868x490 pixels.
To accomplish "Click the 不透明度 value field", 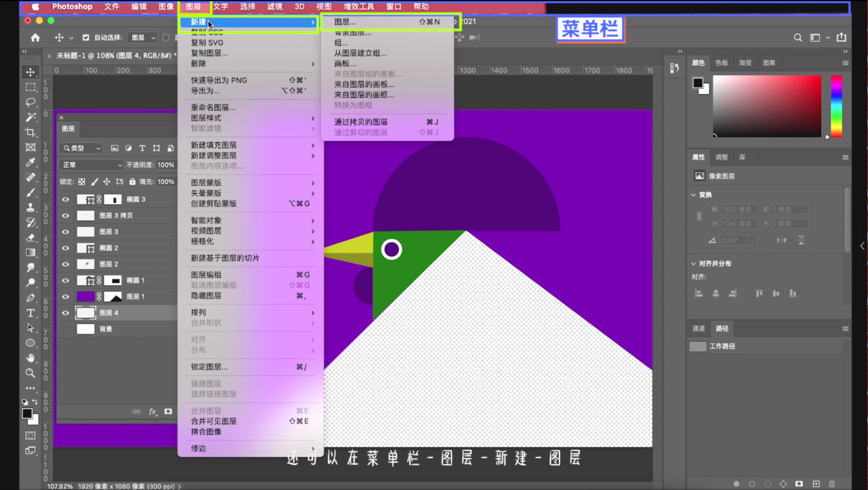I will (166, 164).
